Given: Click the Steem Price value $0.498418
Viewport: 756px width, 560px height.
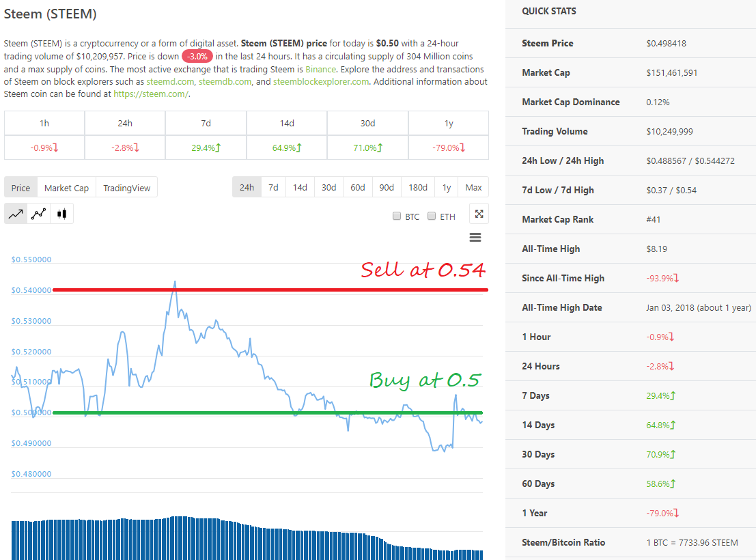Looking at the screenshot, I should click(x=667, y=44).
